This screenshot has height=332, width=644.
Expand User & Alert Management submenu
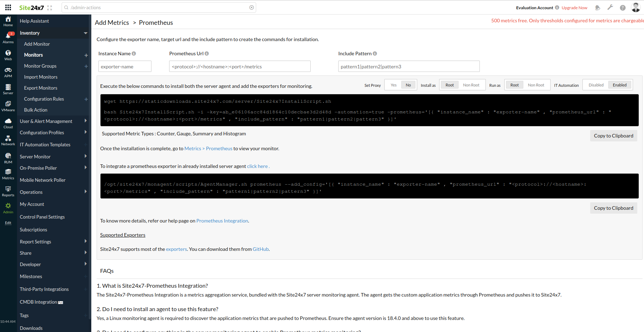tap(85, 121)
